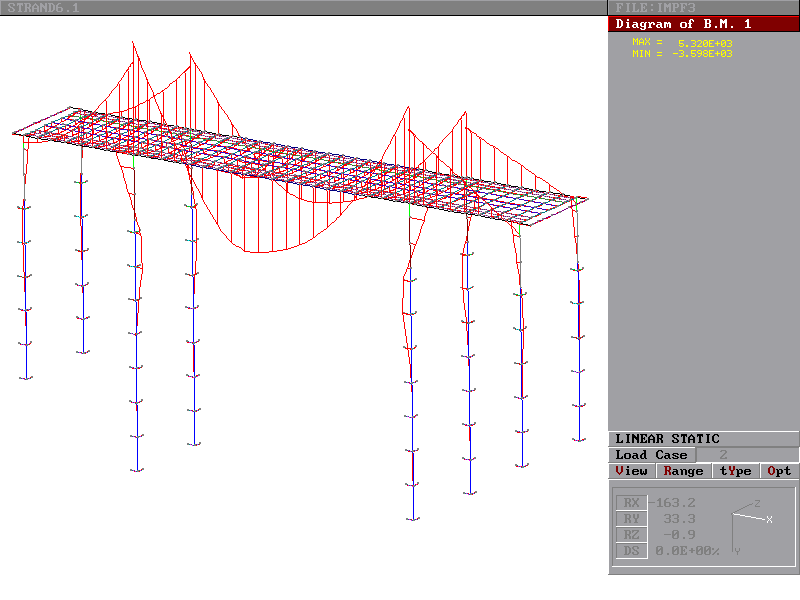The width and height of the screenshot is (800, 600).
Task: Click the load case number field
Action: (x=723, y=455)
